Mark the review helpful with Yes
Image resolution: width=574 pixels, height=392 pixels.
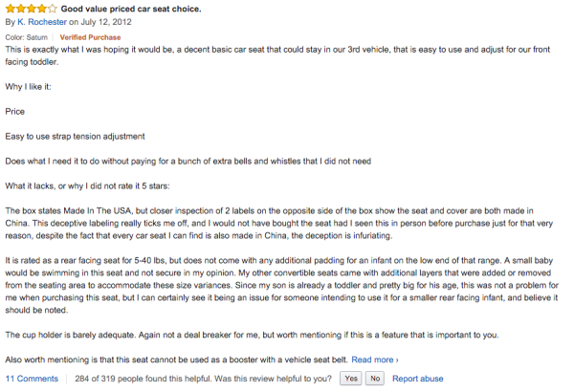tap(351, 379)
